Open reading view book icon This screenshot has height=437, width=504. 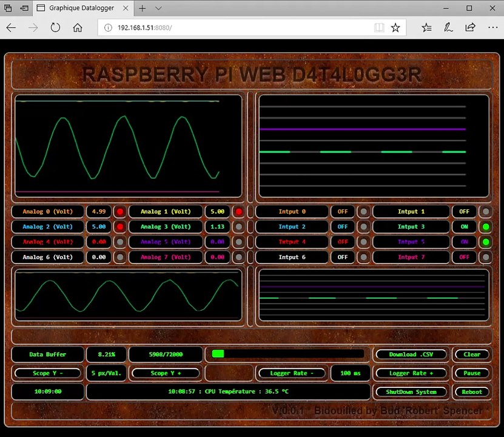(x=379, y=28)
